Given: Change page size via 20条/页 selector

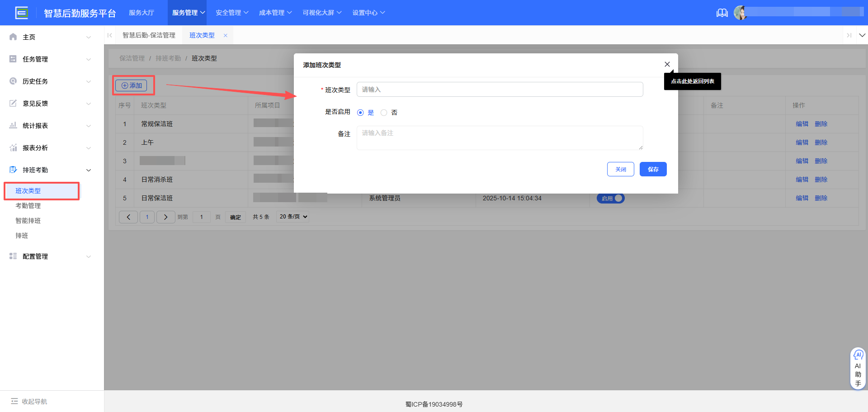Looking at the screenshot, I should (292, 217).
